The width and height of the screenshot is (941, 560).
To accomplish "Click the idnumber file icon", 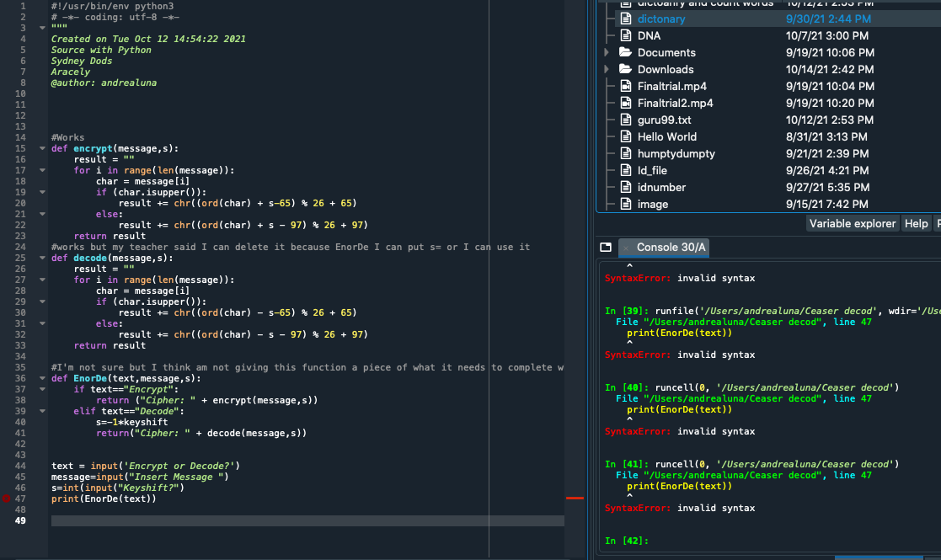I will point(625,186).
